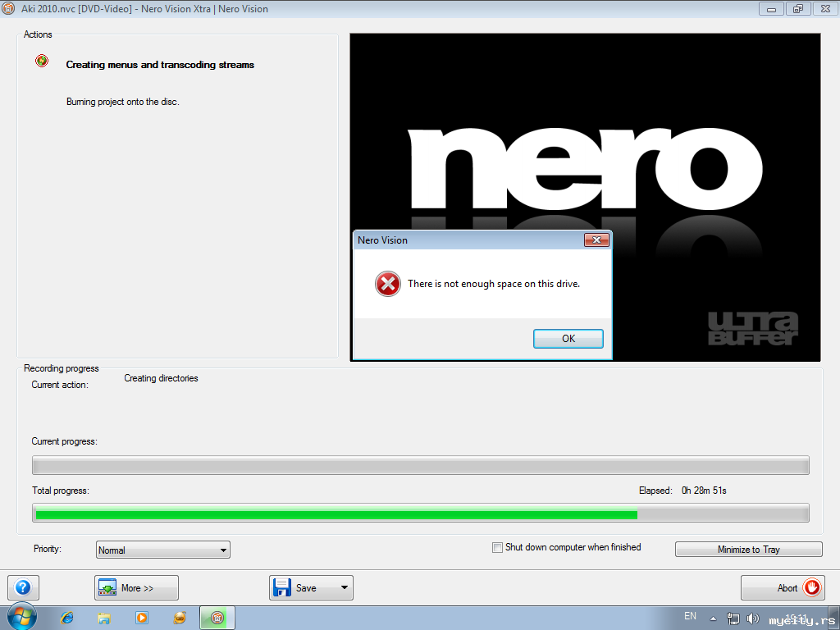
Task: Click the network tray icon
Action: coord(733,619)
